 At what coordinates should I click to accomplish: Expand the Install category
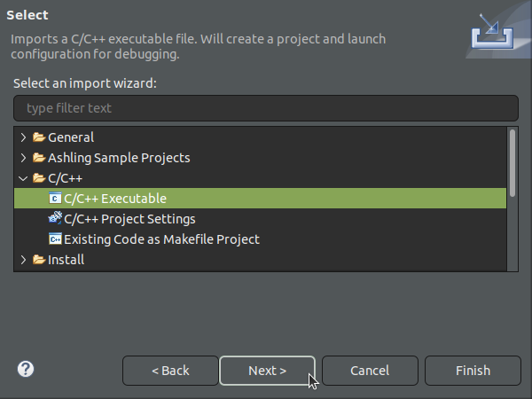24,260
